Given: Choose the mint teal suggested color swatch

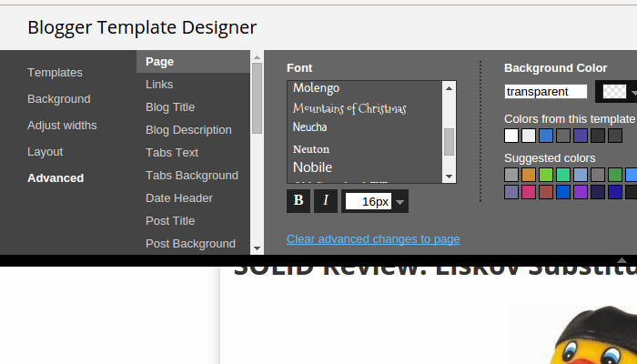Looking at the screenshot, I should click(563, 175).
